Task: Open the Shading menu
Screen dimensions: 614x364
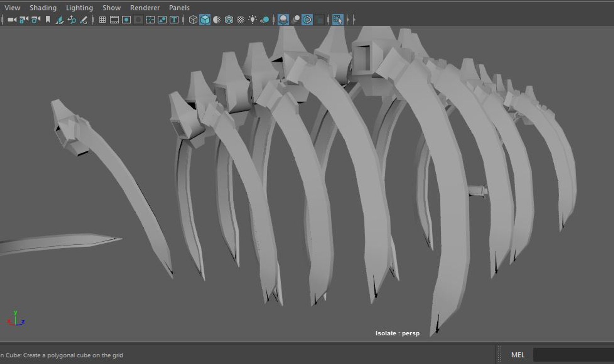Action: click(43, 7)
